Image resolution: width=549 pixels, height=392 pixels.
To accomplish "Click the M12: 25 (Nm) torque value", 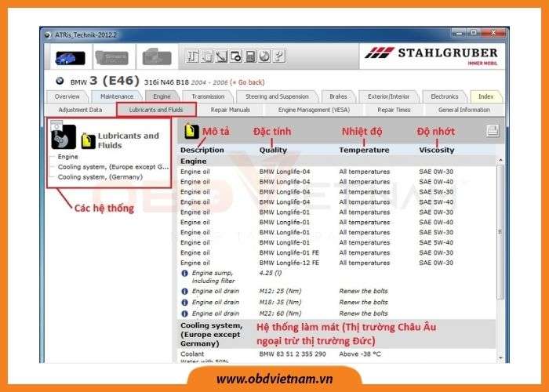I will 280,291.
